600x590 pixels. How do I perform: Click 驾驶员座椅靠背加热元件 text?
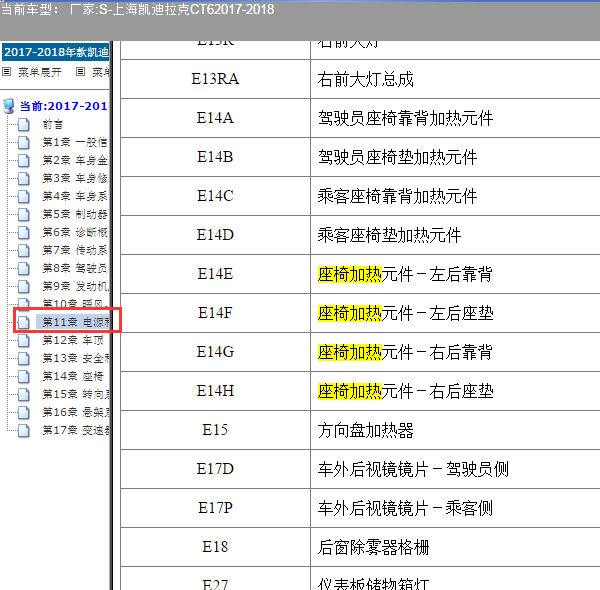[x=405, y=118]
